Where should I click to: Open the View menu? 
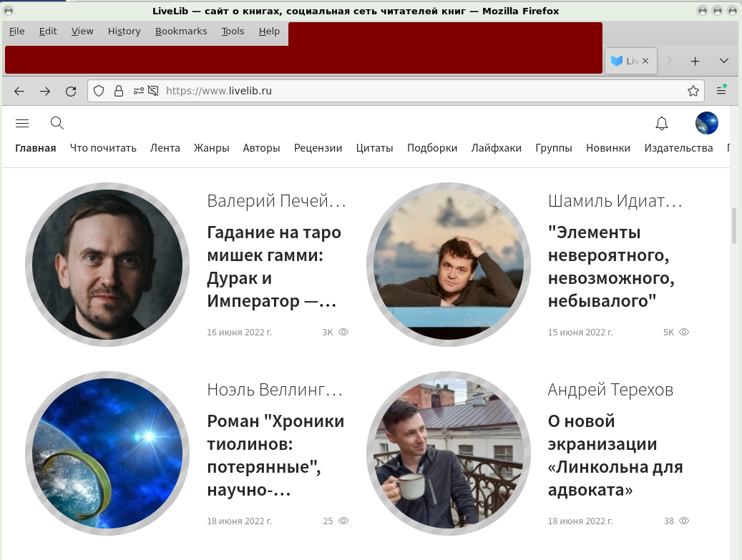tap(82, 31)
